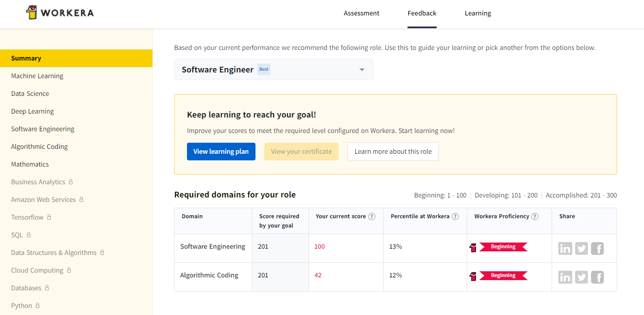
Task: Share Software Engineering score on Facebook
Action: (597, 249)
